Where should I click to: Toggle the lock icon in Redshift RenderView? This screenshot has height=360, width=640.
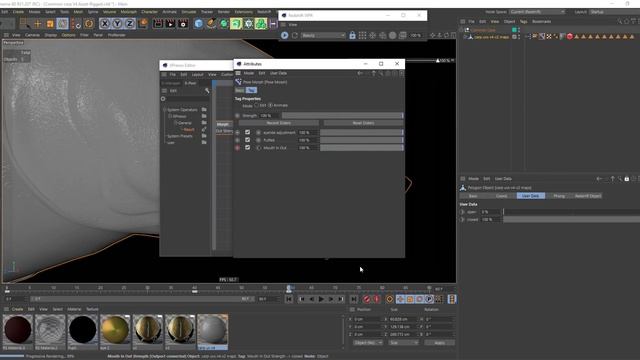coord(352,36)
